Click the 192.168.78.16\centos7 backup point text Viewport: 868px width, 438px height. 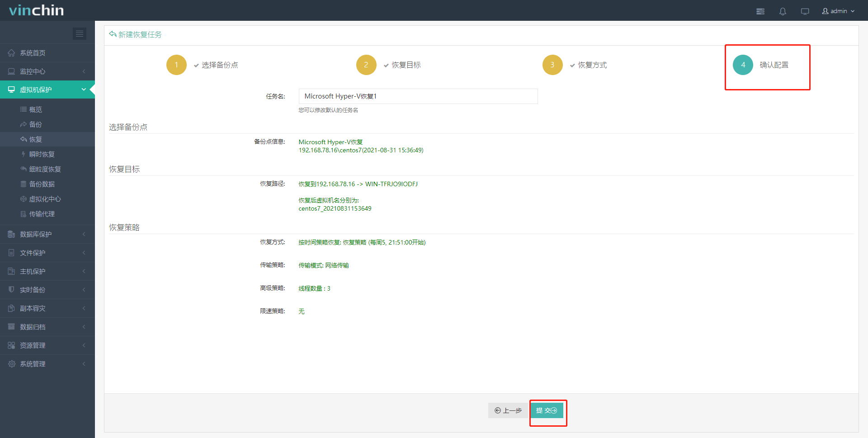[361, 150]
